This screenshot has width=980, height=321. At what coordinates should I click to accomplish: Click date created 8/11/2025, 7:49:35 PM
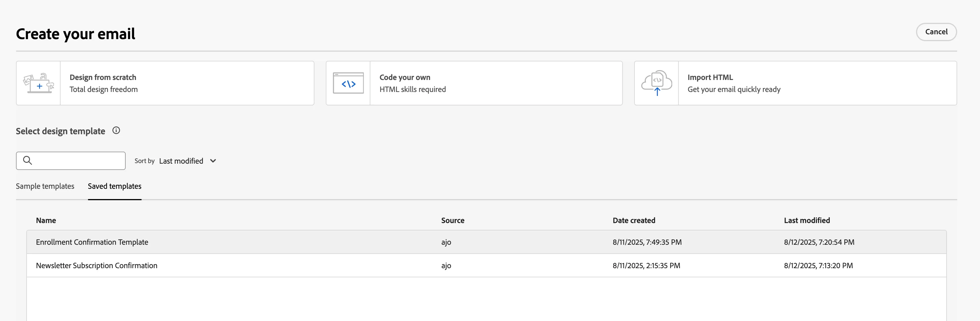pos(647,242)
